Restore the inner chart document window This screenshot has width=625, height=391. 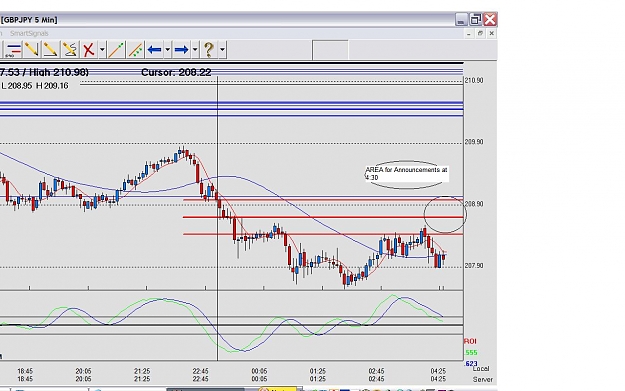click(480, 33)
